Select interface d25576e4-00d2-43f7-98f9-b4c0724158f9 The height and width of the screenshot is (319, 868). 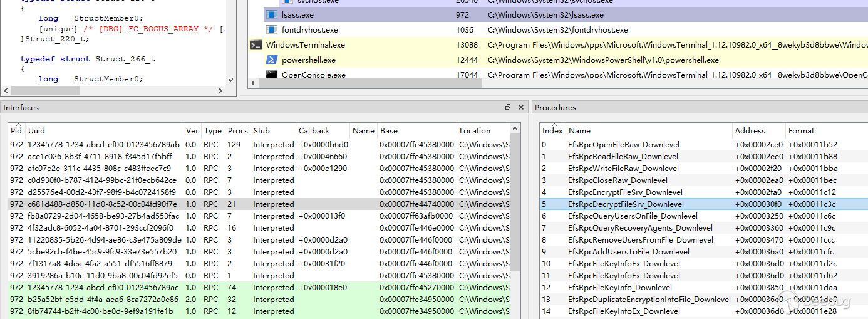coord(102,192)
